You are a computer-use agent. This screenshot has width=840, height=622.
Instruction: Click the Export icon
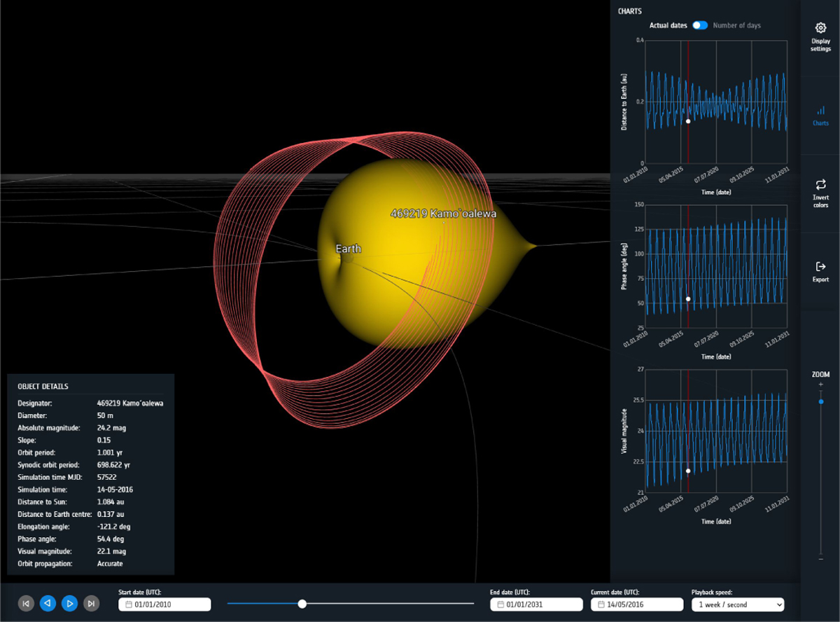820,267
